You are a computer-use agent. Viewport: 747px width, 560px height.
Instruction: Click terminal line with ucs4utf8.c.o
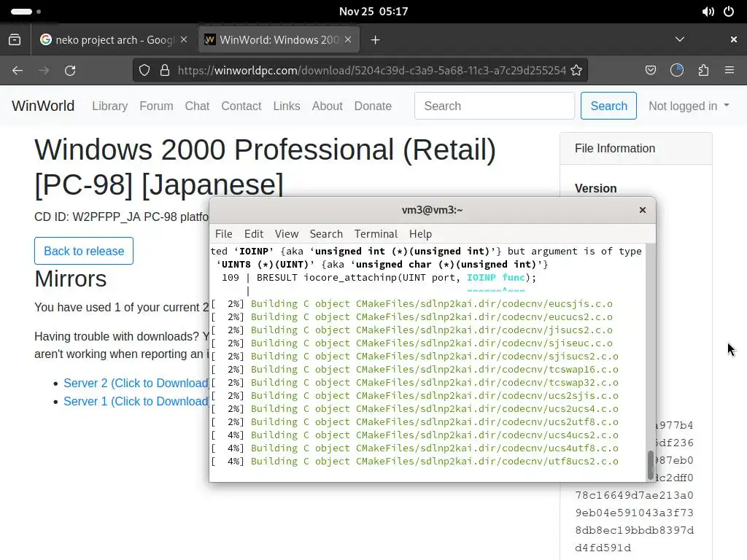pyautogui.click(x=414, y=448)
